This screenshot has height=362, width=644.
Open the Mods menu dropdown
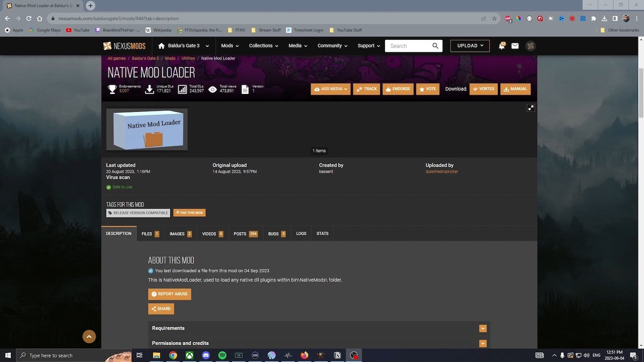coord(230,46)
